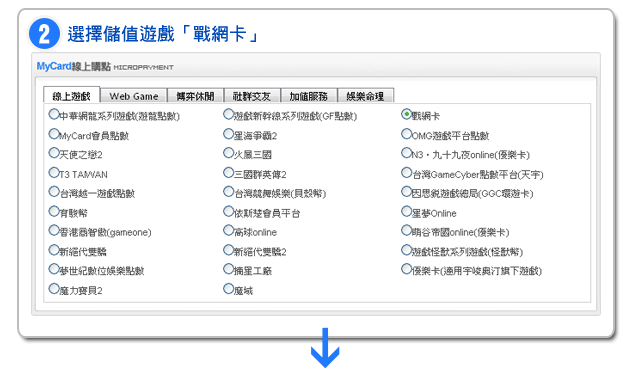Image resolution: width=635 pixels, height=368 pixels.
Task: Select T3 TAIWAN radio button
Action: (x=54, y=172)
